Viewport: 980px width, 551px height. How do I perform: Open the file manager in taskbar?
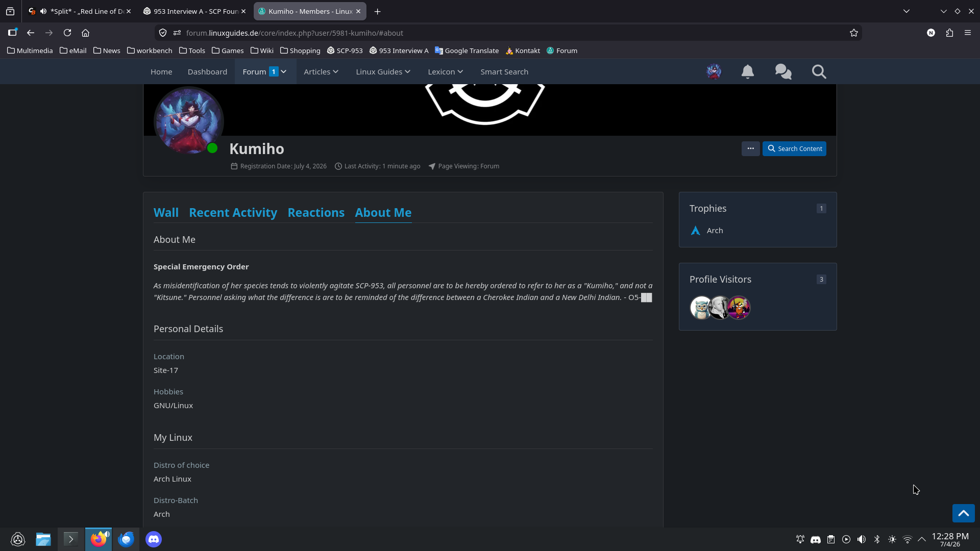(x=43, y=539)
